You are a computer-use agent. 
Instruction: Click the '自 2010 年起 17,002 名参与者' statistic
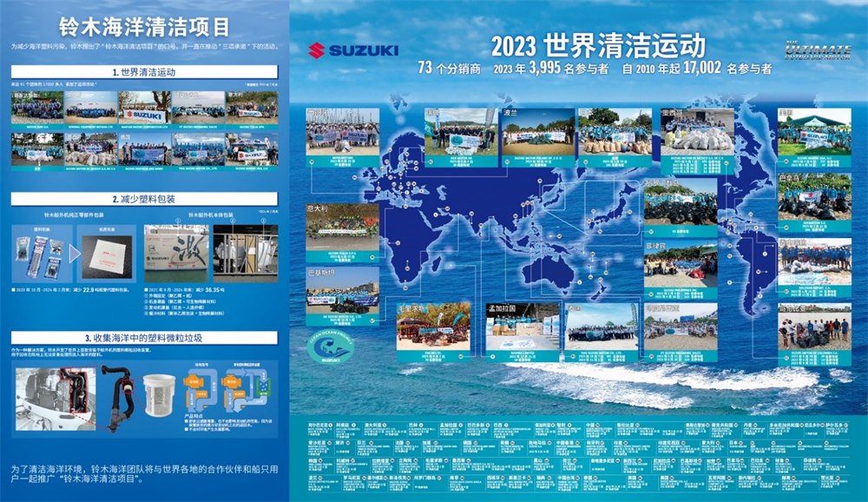696,68
